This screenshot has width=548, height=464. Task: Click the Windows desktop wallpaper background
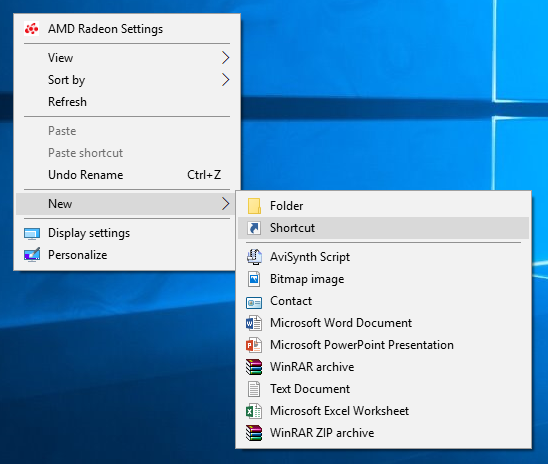(x=384, y=87)
